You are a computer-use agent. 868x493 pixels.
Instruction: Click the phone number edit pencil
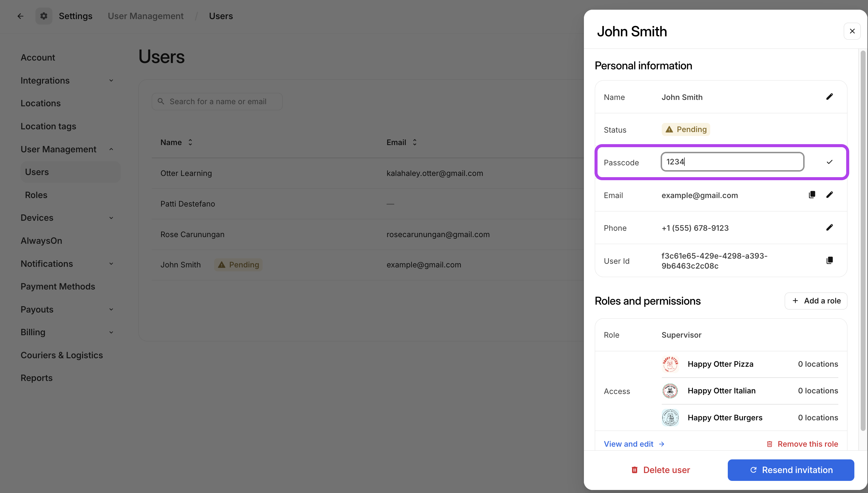click(x=829, y=227)
